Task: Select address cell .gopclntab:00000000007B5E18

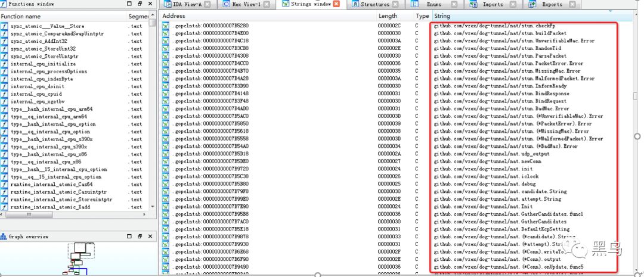Action: (x=210, y=229)
